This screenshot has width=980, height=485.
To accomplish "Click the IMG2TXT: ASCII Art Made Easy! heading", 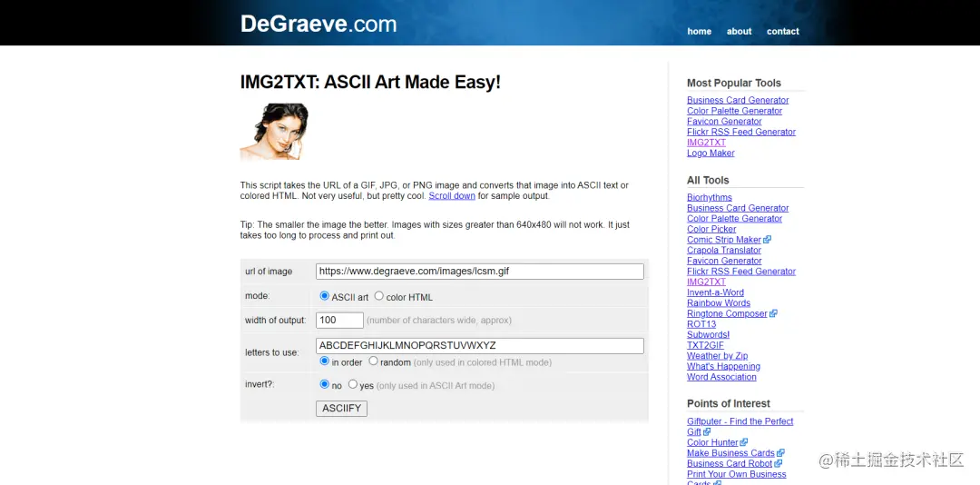I will [x=370, y=82].
